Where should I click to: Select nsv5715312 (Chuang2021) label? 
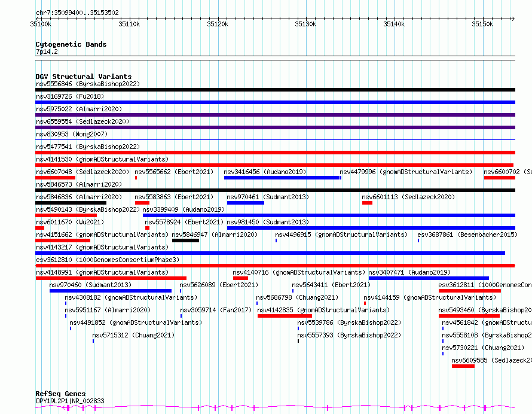coord(133,335)
